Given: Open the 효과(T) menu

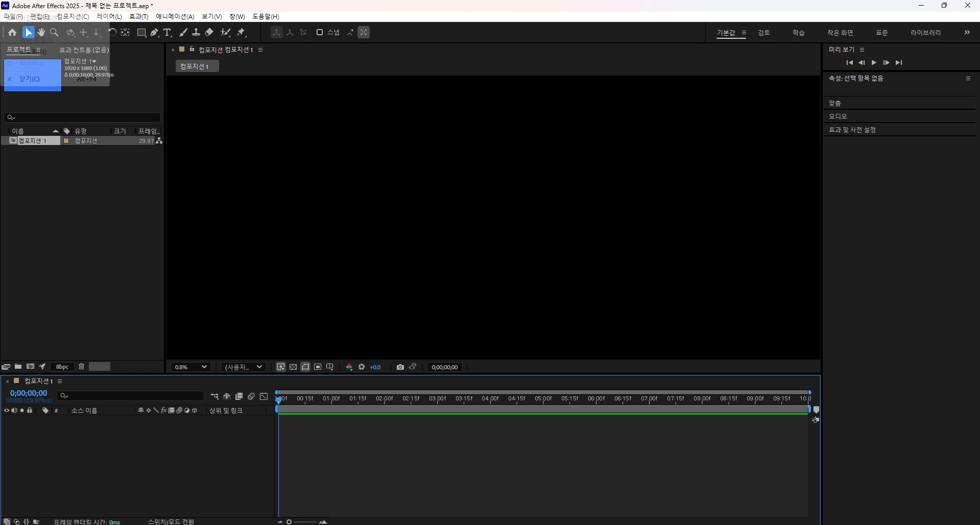Looking at the screenshot, I should coord(139,17).
